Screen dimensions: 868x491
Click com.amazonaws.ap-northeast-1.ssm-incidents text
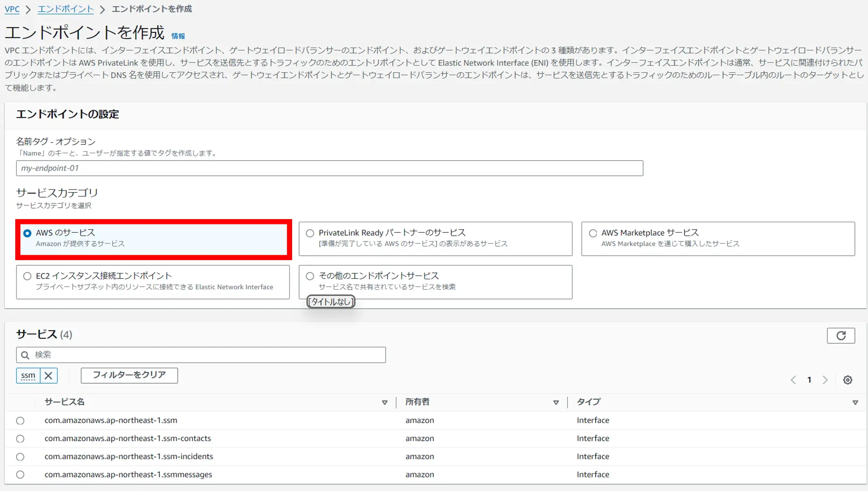point(129,457)
